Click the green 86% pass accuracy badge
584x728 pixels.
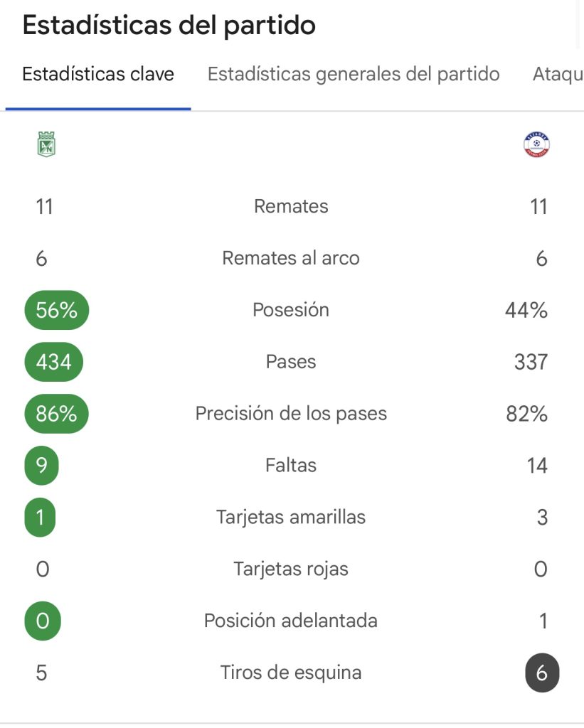tap(56, 414)
